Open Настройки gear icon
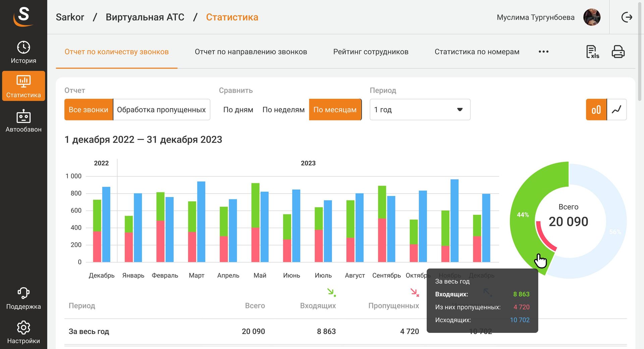The height and width of the screenshot is (349, 644). [x=23, y=328]
